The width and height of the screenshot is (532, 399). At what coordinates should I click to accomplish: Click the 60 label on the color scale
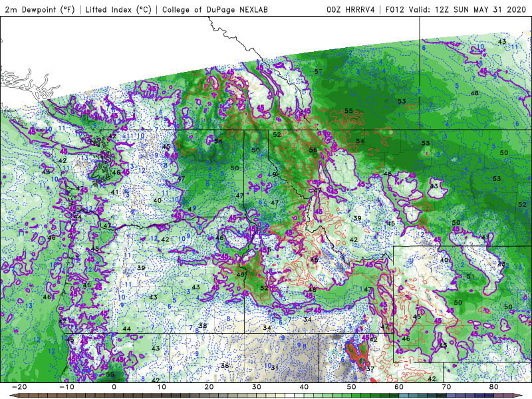(x=399, y=387)
